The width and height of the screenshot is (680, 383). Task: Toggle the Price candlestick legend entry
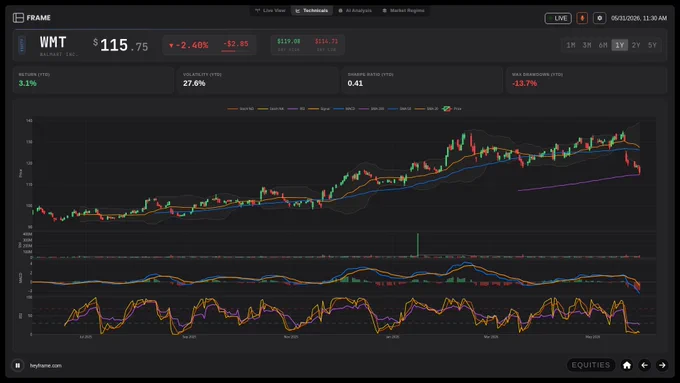[452, 109]
